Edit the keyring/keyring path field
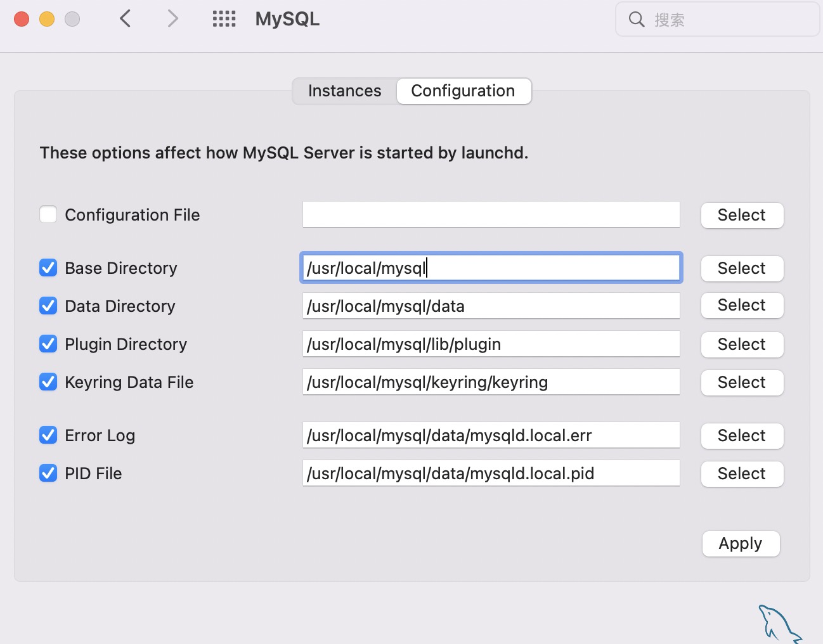Image resolution: width=823 pixels, height=644 pixels. pyautogui.click(x=491, y=382)
